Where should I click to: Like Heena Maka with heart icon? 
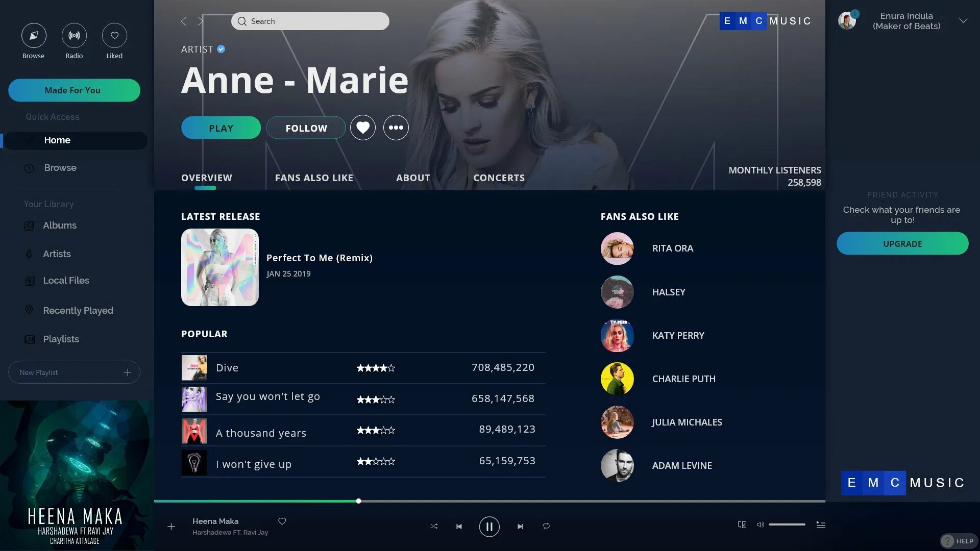[282, 521]
